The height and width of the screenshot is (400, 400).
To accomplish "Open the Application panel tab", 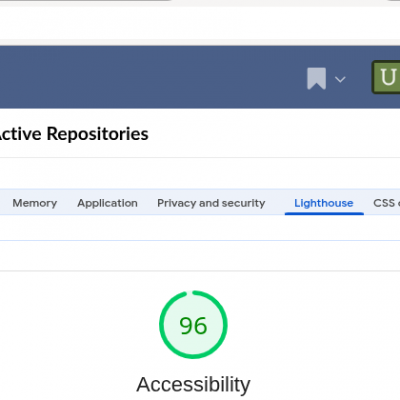I will click(x=107, y=203).
